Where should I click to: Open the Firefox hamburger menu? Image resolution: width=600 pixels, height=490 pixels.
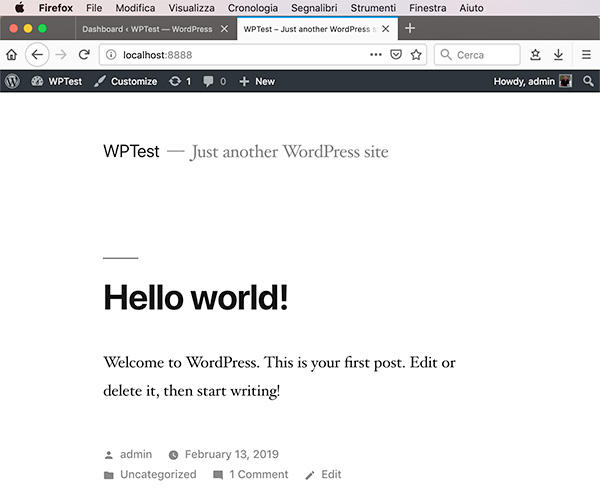(586, 54)
